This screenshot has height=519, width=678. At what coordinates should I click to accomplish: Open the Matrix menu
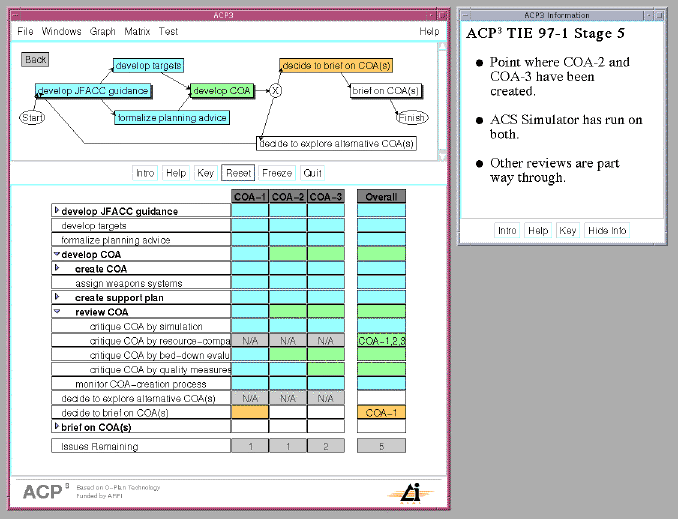coord(137,32)
